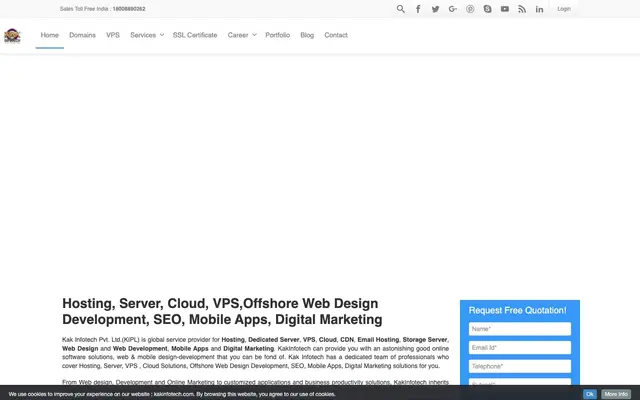The image size is (640, 400).
Task: Visit the Facebook page icon
Action: (418, 9)
